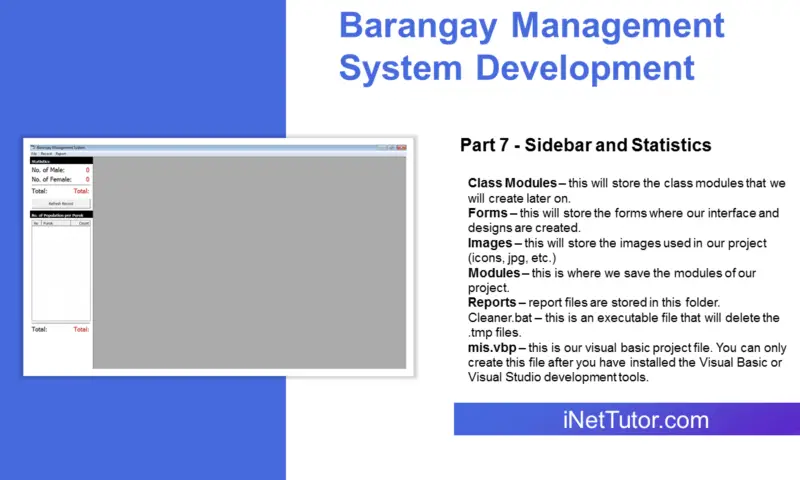Viewport: 800px width, 480px height.
Task: Open the Record menu
Action: click(x=46, y=154)
